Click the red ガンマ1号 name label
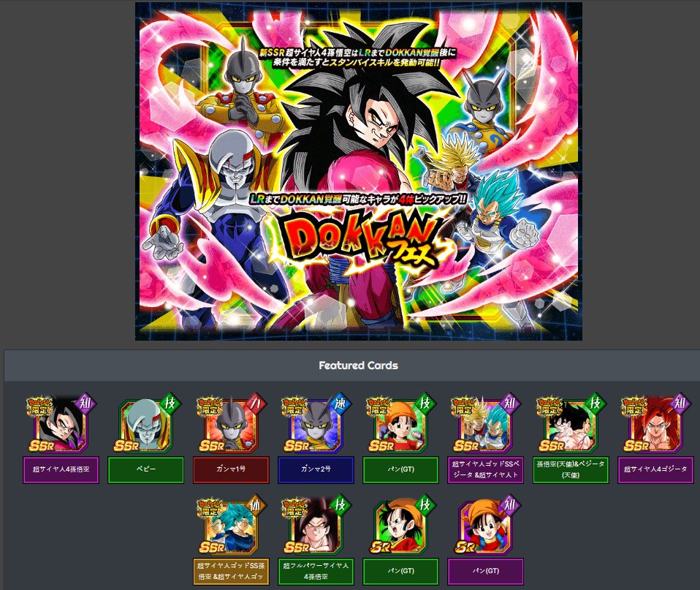 (231, 469)
